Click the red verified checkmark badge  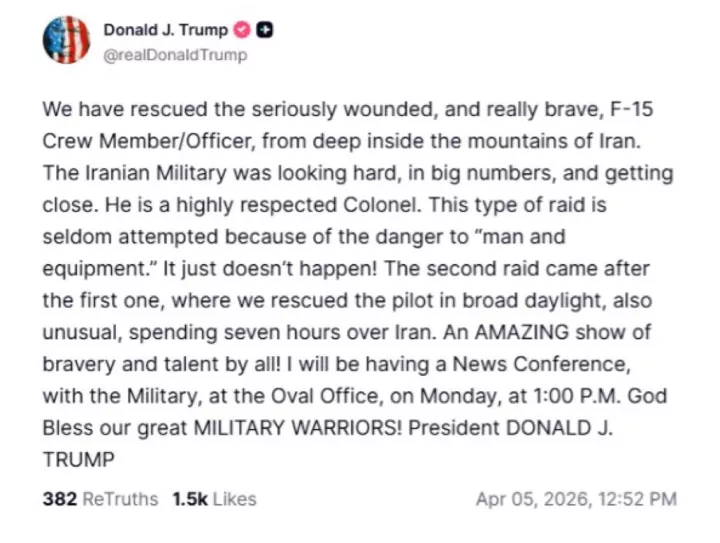[x=242, y=31]
